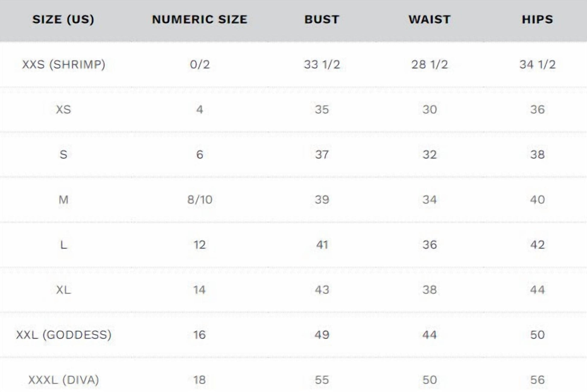This screenshot has width=587, height=392.
Task: Click the XXL (GODDESS) size label
Action: [x=63, y=335]
